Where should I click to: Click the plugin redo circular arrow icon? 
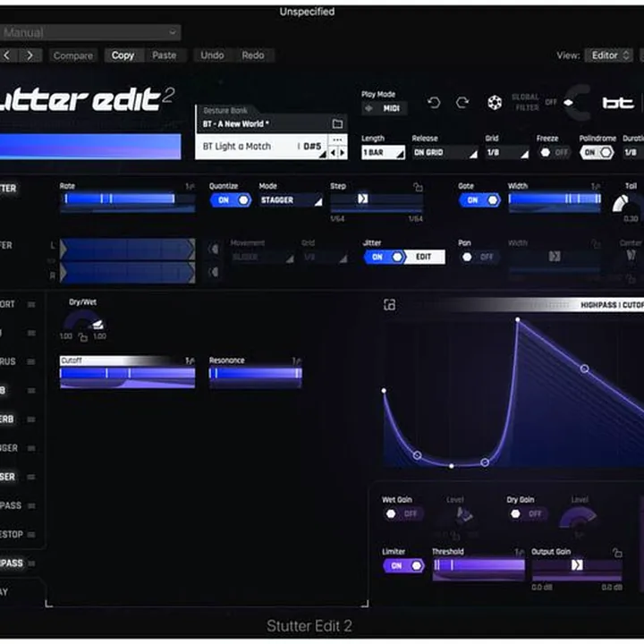(462, 102)
